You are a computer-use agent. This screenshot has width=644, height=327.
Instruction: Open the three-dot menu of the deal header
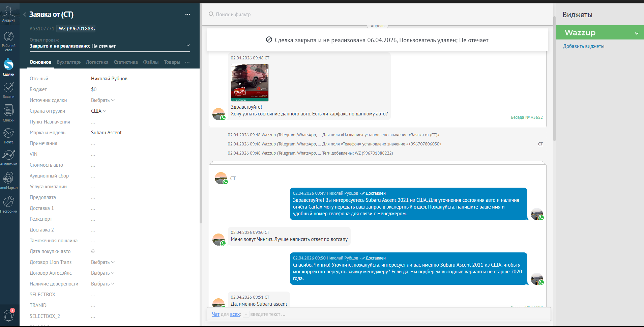point(187,15)
